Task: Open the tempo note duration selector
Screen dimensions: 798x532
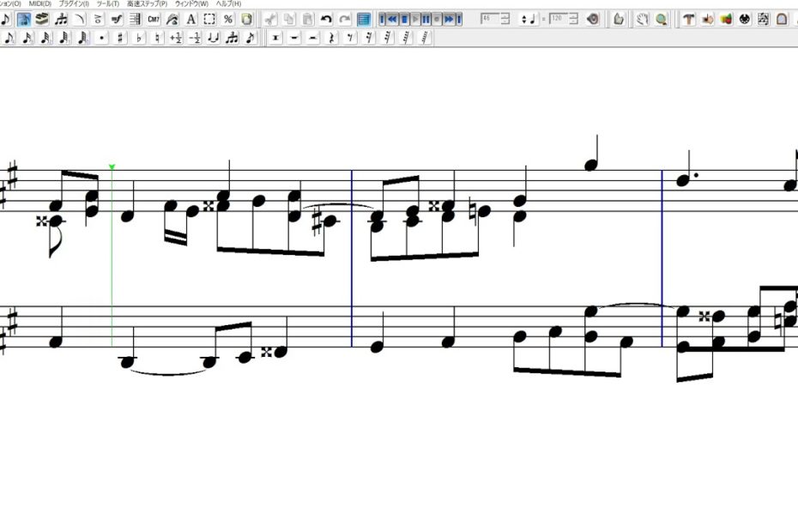Action: tap(528, 19)
